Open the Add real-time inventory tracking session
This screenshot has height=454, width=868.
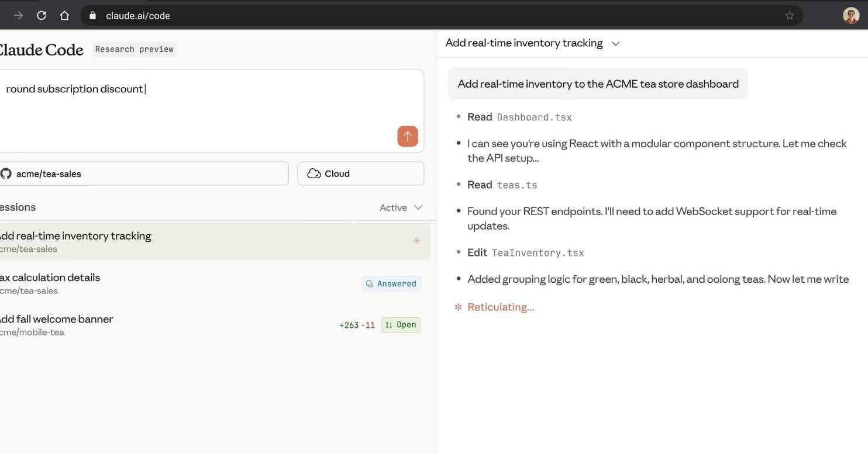coord(214,241)
